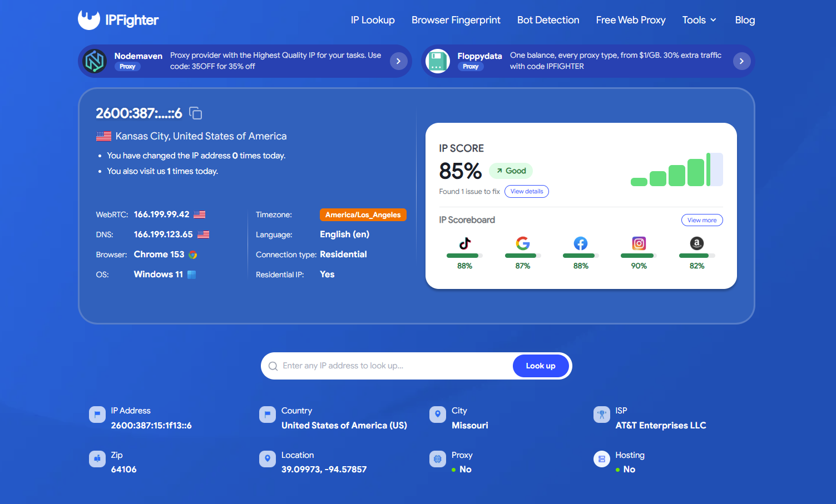Click the location coordinates 39.09973, -94.57857
The height and width of the screenshot is (504, 836).
(324, 469)
